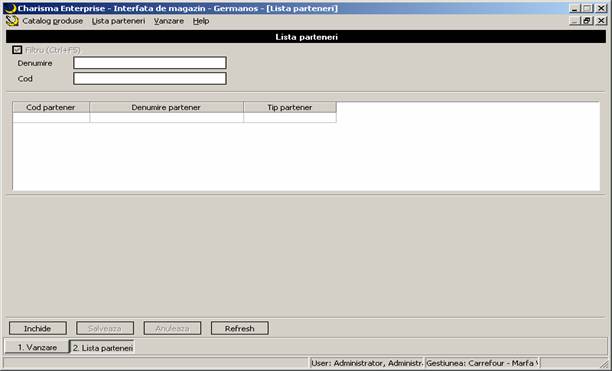
Task: Maximize the main application window
Action: click(x=587, y=8)
